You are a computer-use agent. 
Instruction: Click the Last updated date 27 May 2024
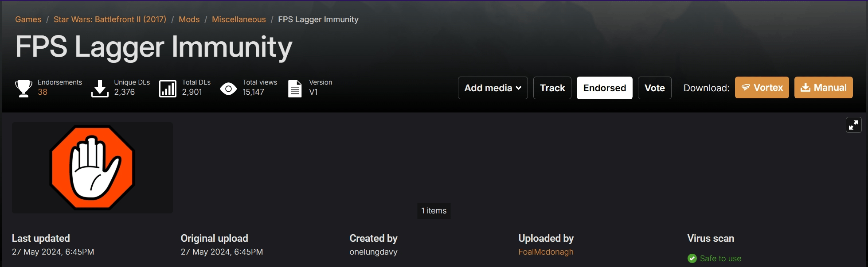[53, 252]
